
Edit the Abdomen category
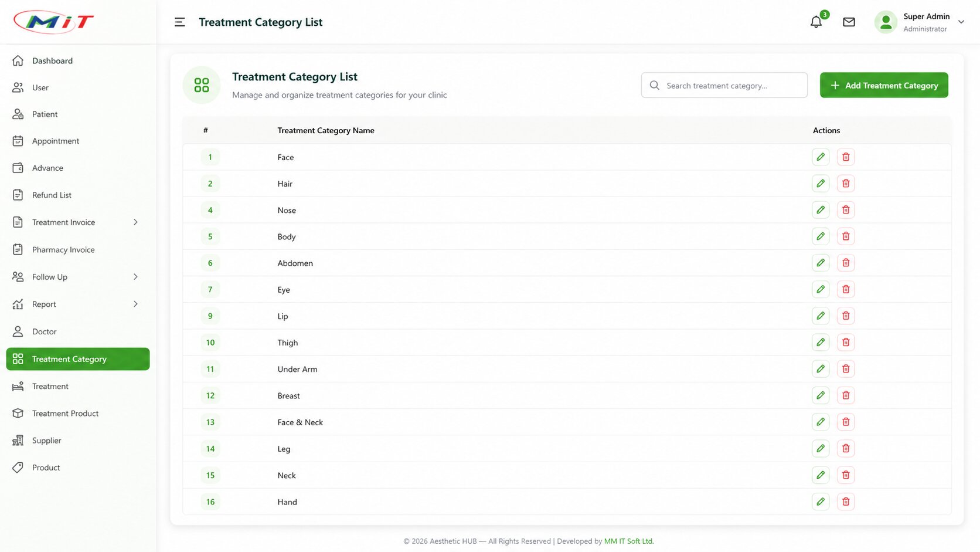821,262
